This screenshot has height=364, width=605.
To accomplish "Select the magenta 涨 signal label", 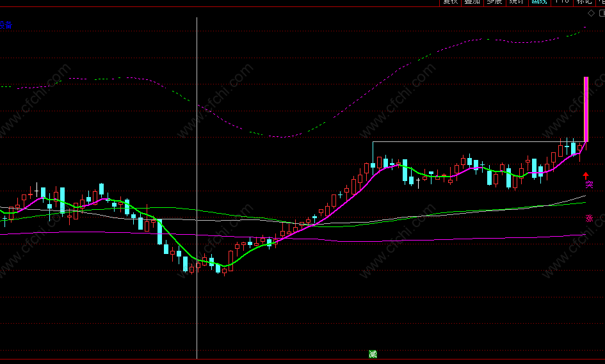I will pos(589,218).
